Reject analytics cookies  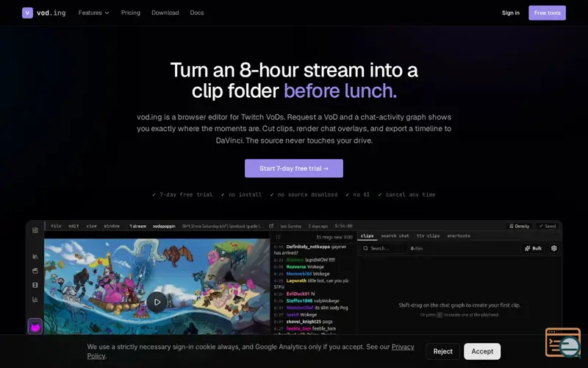point(443,352)
